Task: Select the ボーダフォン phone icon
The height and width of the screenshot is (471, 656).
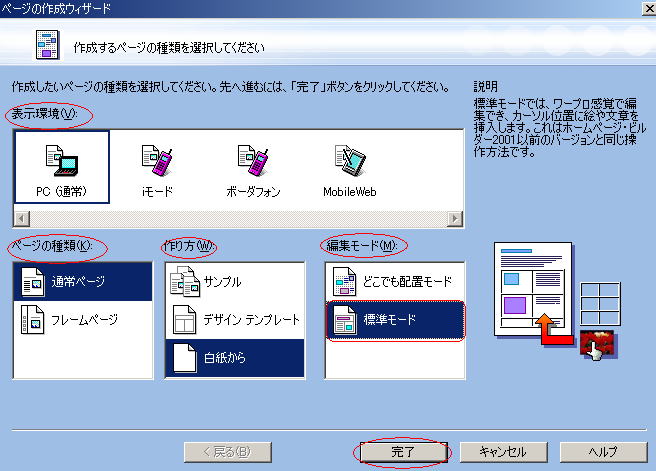Action: (251, 166)
